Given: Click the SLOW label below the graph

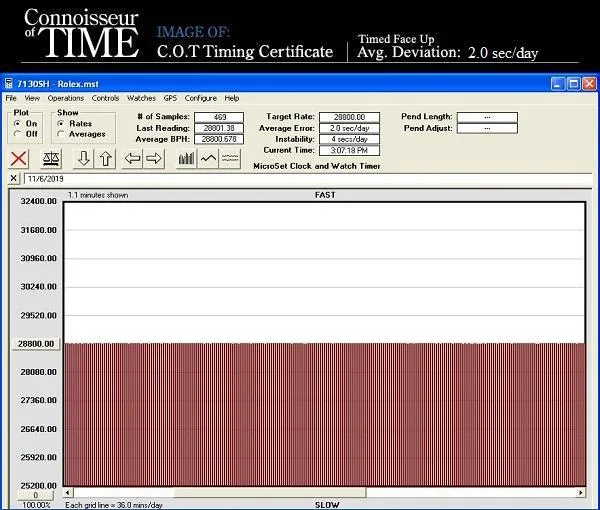Looking at the screenshot, I should pyautogui.click(x=327, y=505).
